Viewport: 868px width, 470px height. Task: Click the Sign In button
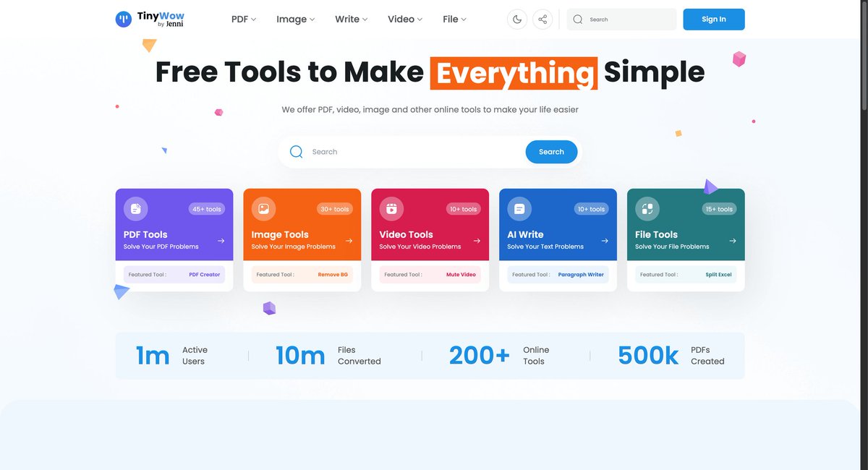pyautogui.click(x=714, y=20)
